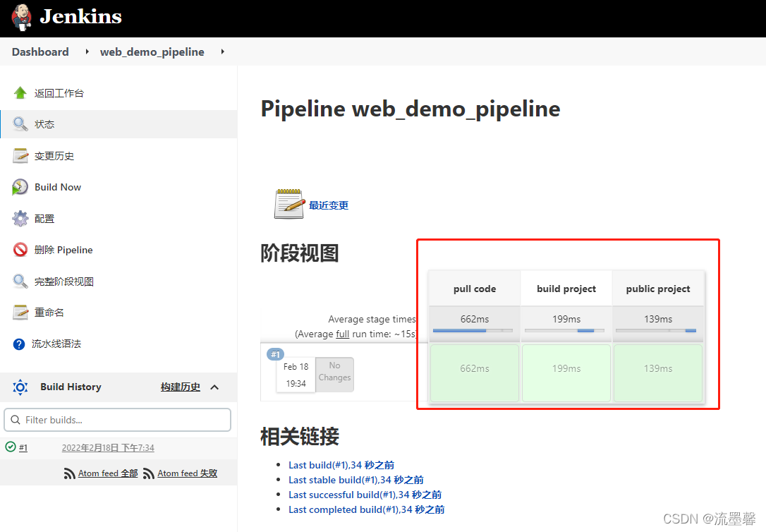
Task: Select the 状态 sidebar item
Action: point(118,124)
